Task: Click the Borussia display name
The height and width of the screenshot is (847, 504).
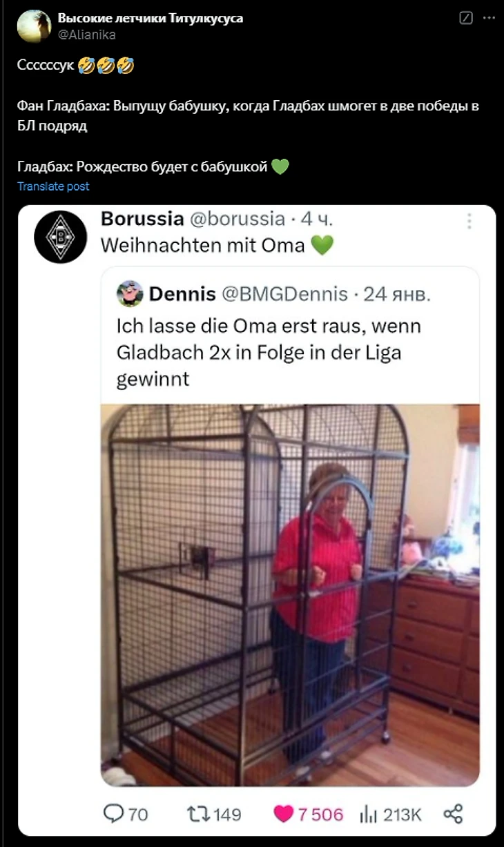Action: coord(142,219)
